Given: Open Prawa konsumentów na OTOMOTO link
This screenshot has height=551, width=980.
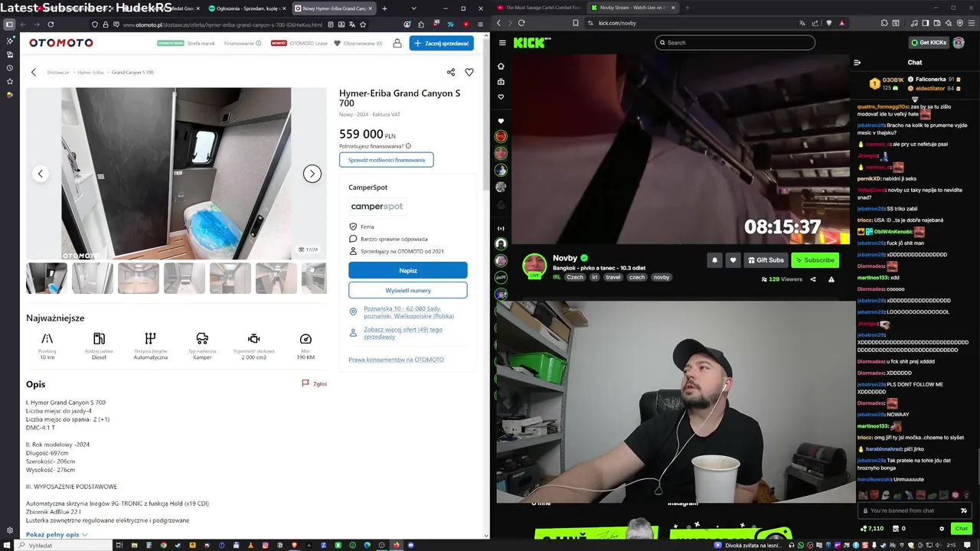Looking at the screenshot, I should [396, 360].
